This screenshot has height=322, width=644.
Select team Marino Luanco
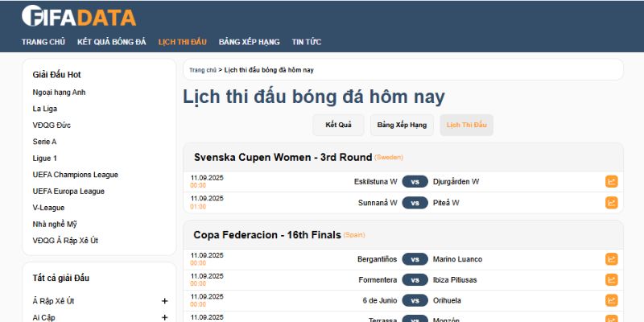tap(457, 259)
